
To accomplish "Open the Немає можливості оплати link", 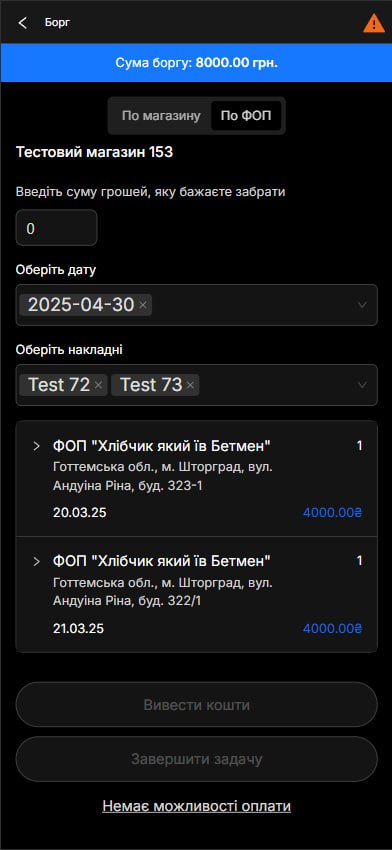I will pyautogui.click(x=196, y=806).
